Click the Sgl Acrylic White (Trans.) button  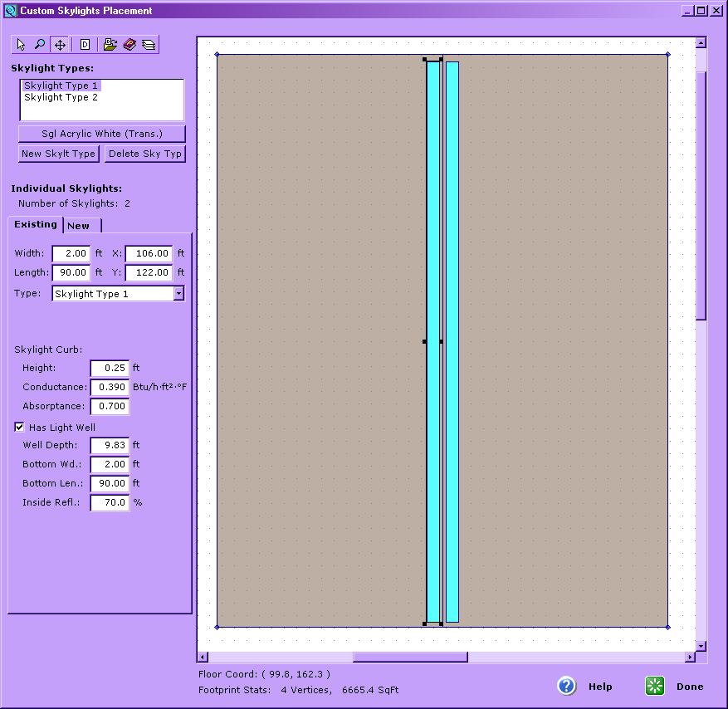pyautogui.click(x=102, y=134)
